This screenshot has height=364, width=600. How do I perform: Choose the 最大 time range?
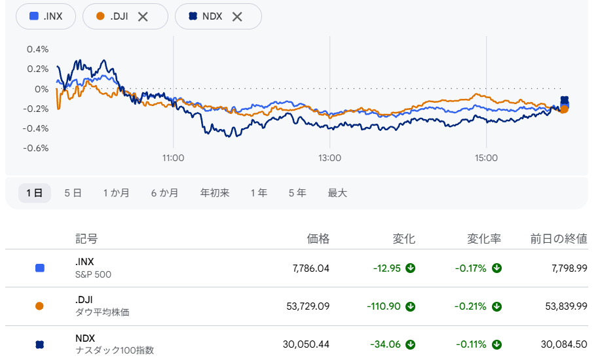coord(337,193)
